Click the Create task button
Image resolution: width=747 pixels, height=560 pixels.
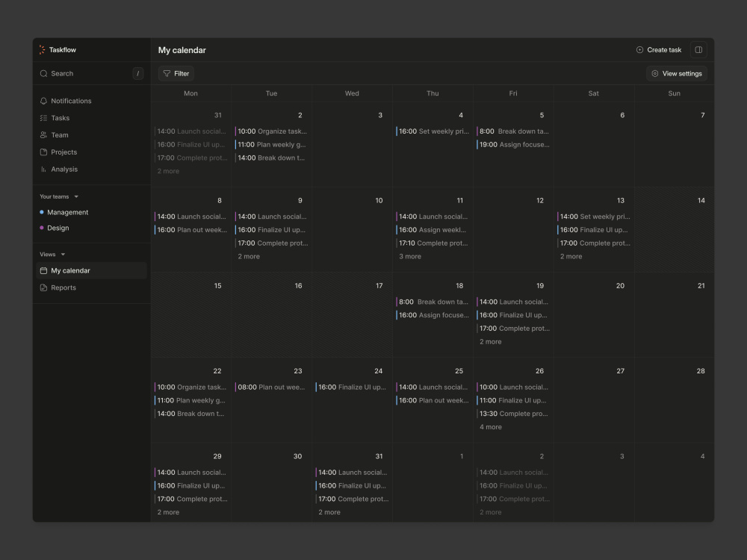tap(659, 49)
